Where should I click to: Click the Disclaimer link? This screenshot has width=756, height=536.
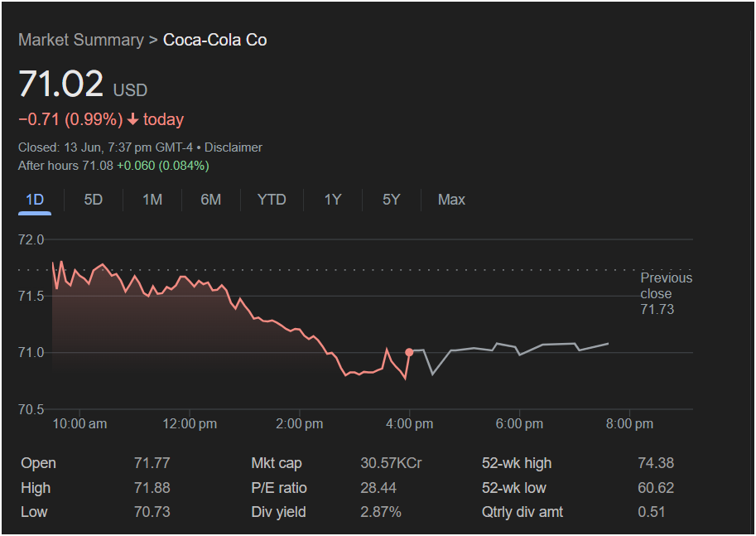click(x=234, y=147)
